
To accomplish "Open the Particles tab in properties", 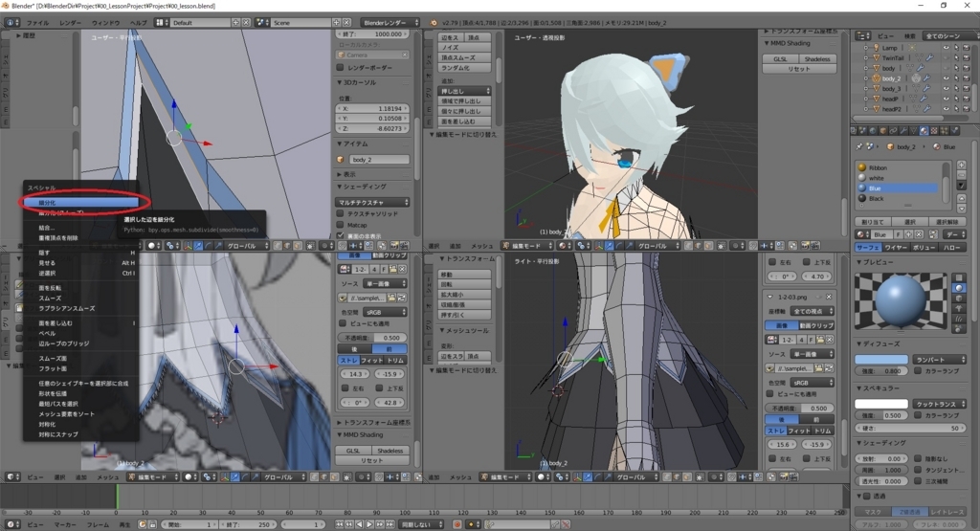I will point(945,130).
